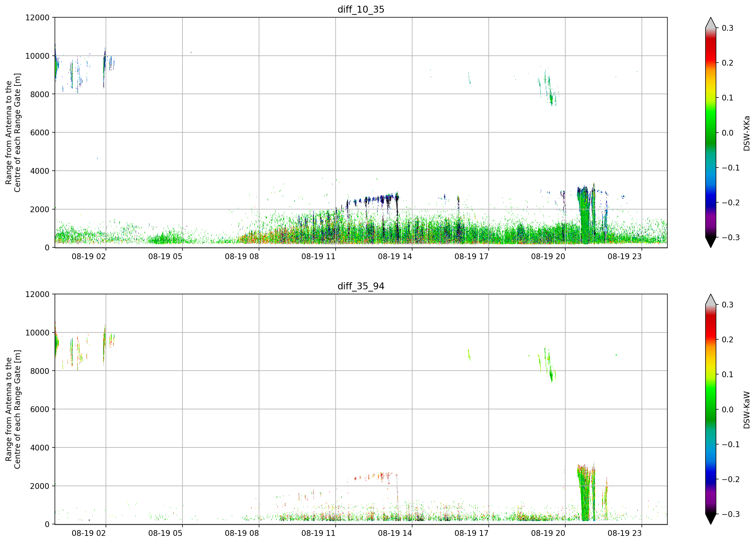
Task: Click the 8000 y-tick of diff_35_94 plot
Action: pyautogui.click(x=40, y=371)
